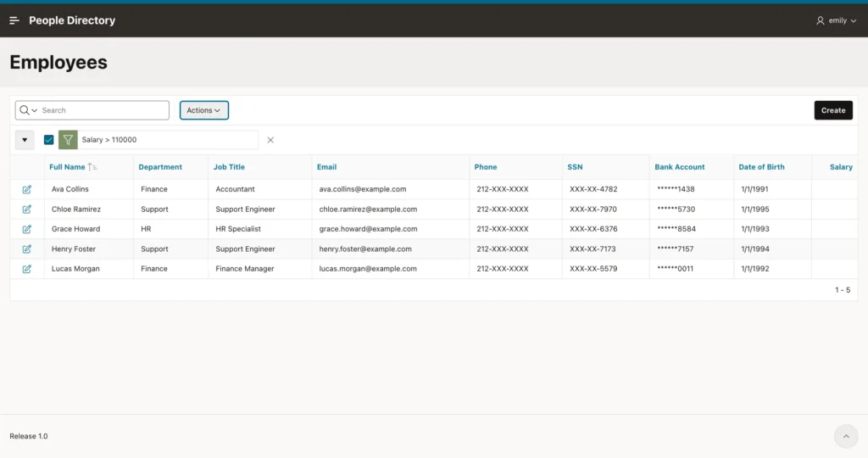Select the name Grace Howard
This screenshot has height=458, width=868.
(75, 229)
